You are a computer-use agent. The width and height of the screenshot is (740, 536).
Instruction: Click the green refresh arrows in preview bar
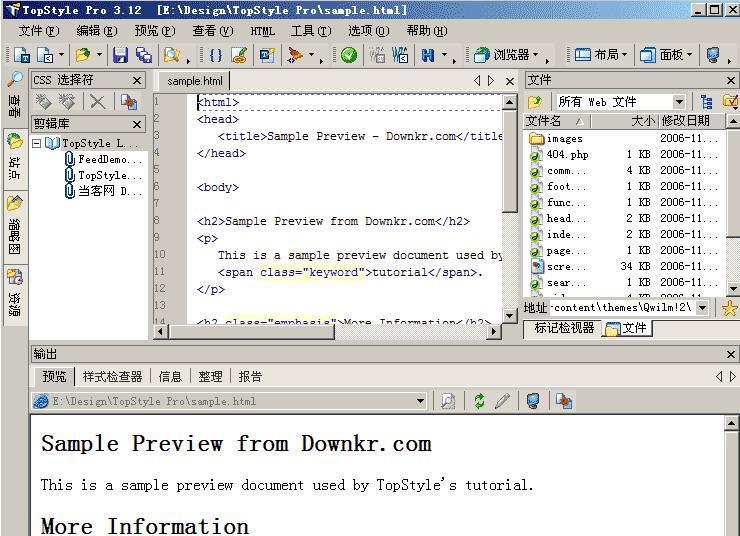[479, 401]
